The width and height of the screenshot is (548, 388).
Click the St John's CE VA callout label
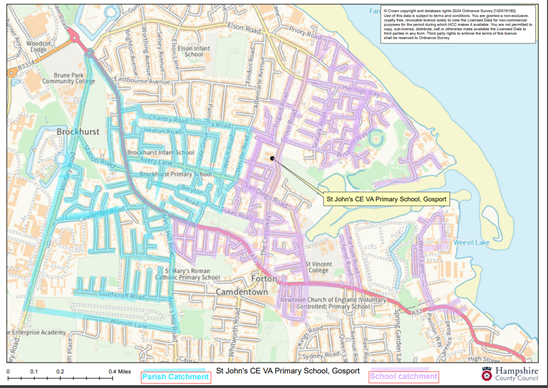coord(386,199)
